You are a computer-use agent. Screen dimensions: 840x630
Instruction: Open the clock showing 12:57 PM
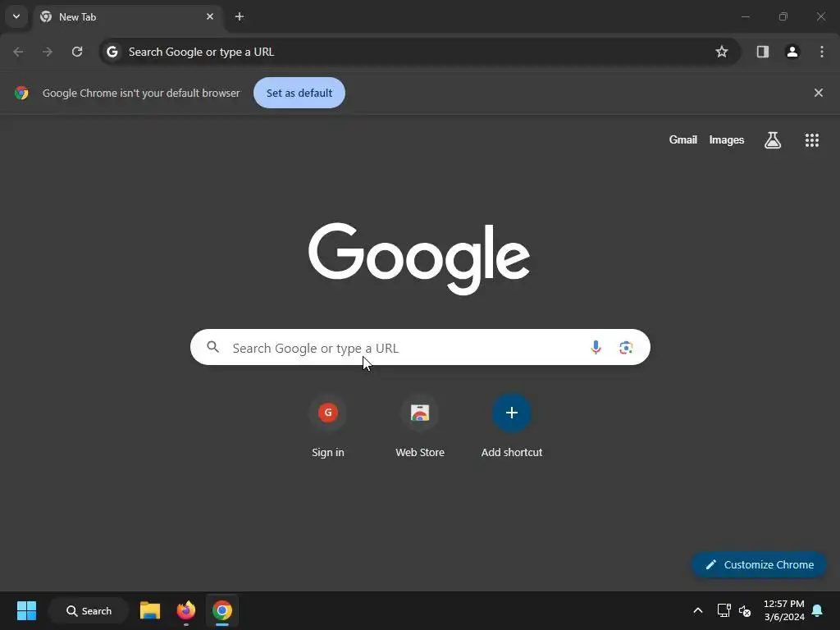pyautogui.click(x=783, y=610)
